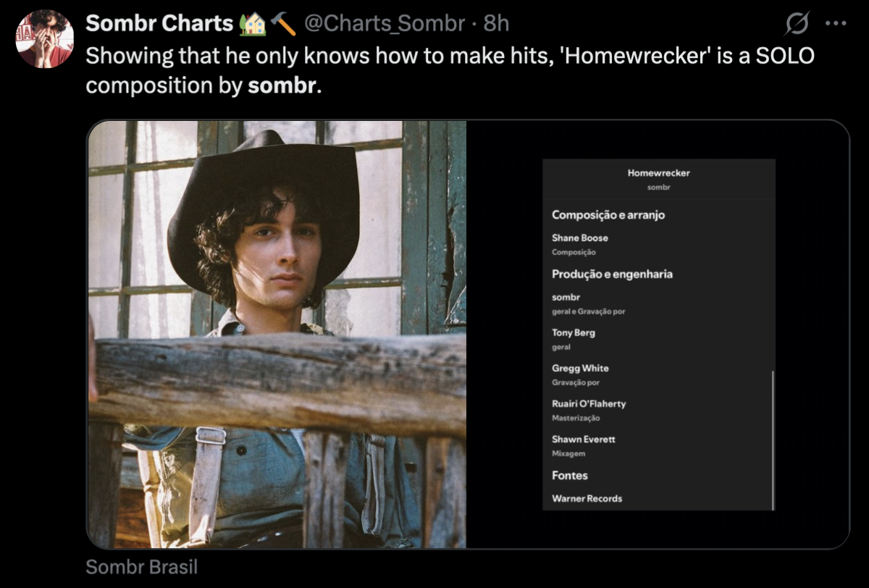This screenshot has height=588, width=869.
Task: Click the Homewrecker title in credits panel
Action: 658,173
